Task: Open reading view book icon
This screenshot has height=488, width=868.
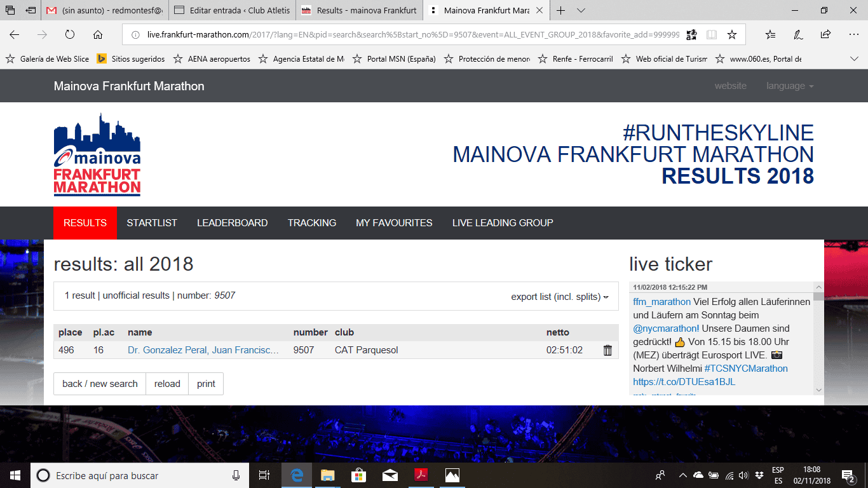Action: [x=712, y=35]
